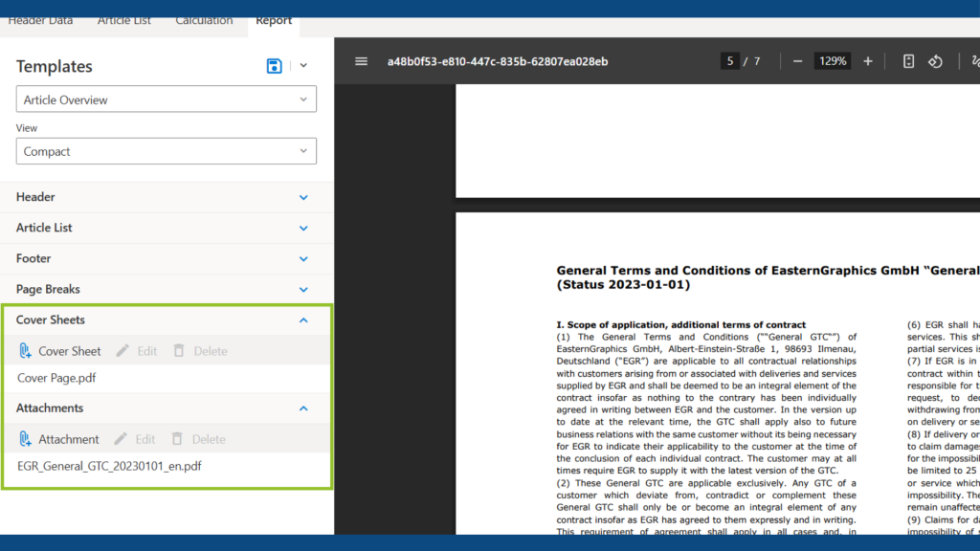
Task: Select the EGR_General_GTC_20230101_en.pdf attachment
Action: click(x=110, y=466)
